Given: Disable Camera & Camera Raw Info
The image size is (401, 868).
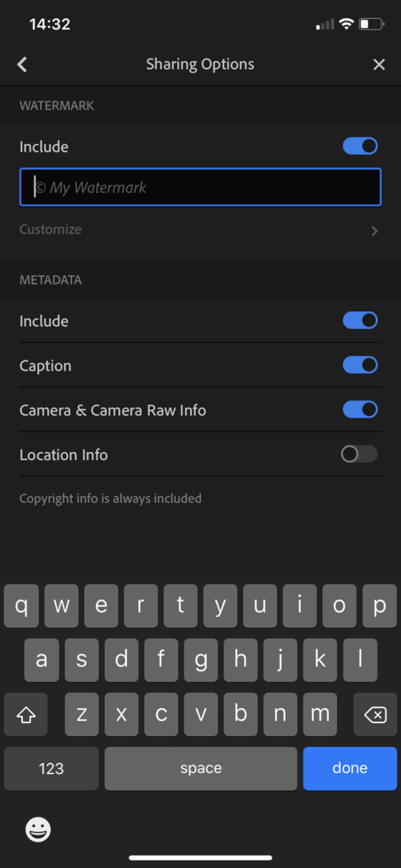Looking at the screenshot, I should [360, 409].
